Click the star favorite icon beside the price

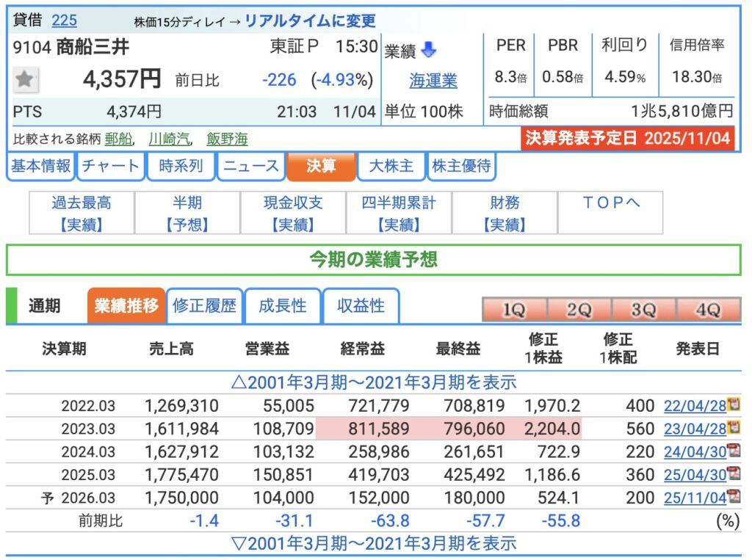pyautogui.click(x=26, y=79)
